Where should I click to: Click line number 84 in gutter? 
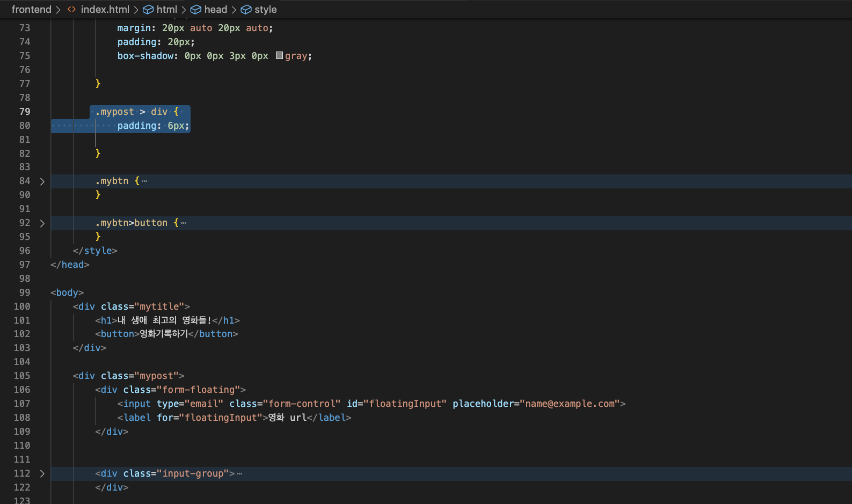[x=25, y=181]
